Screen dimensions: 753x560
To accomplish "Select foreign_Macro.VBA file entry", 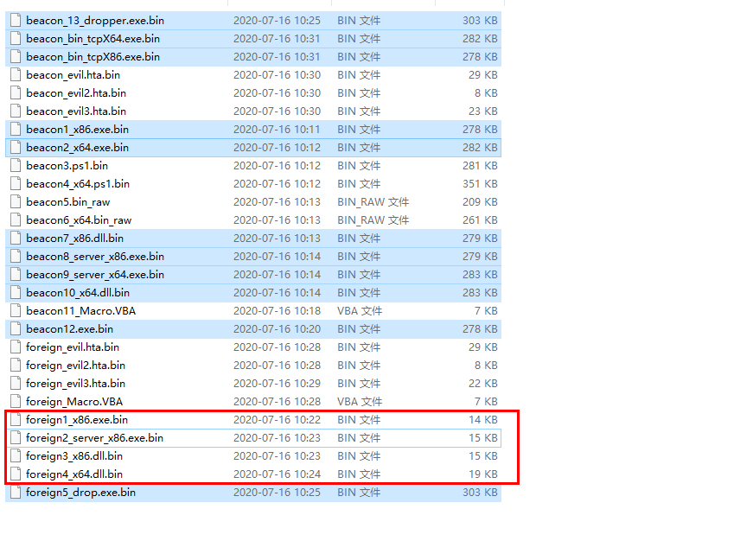I will coord(74,401).
